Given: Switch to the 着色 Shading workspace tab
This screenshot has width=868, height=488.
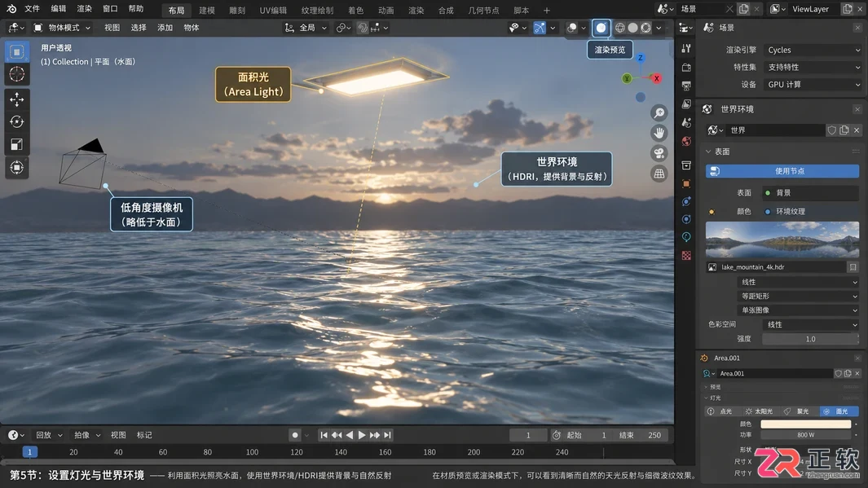Looking at the screenshot, I should (x=356, y=10).
